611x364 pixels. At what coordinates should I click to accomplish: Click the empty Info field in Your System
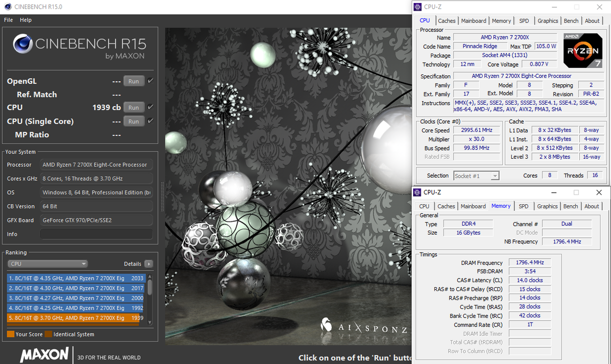(x=96, y=234)
